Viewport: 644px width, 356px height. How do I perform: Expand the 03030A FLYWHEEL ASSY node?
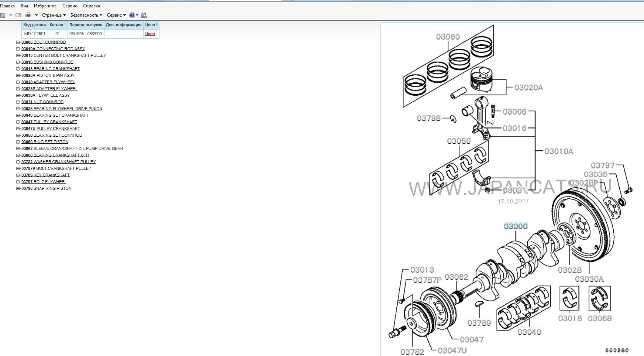[18, 95]
